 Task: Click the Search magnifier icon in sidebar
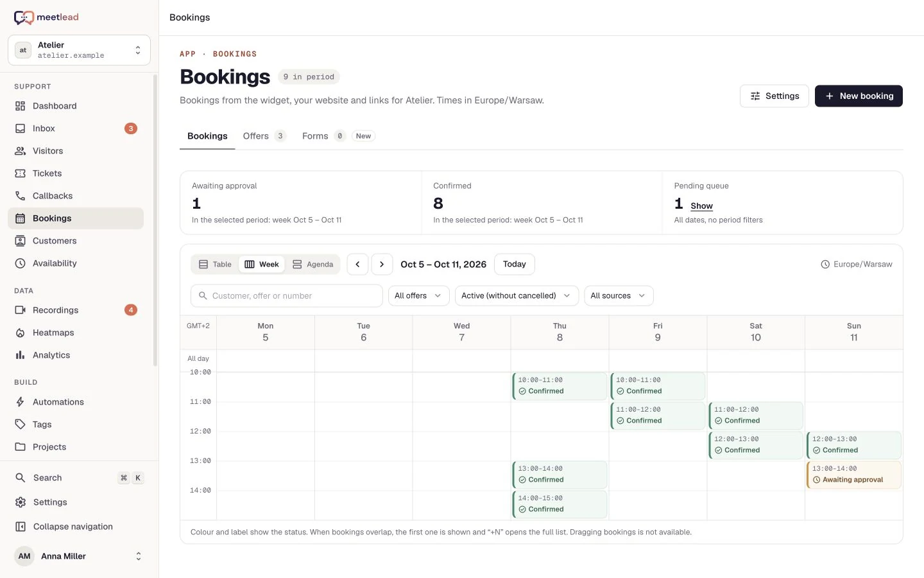21,478
